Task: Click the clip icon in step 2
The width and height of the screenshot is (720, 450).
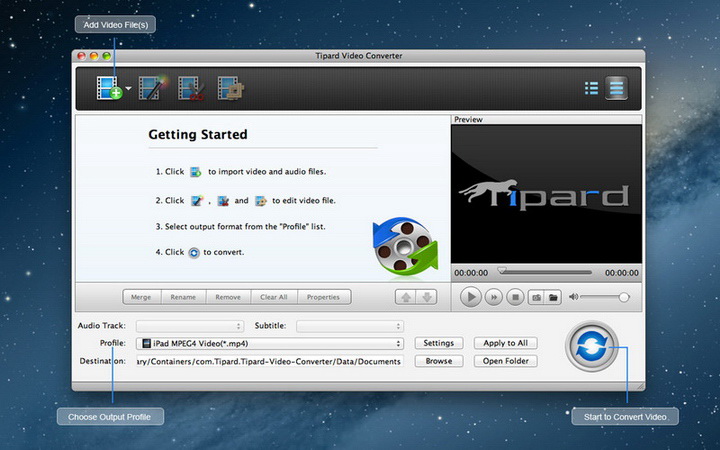Action: (223, 201)
